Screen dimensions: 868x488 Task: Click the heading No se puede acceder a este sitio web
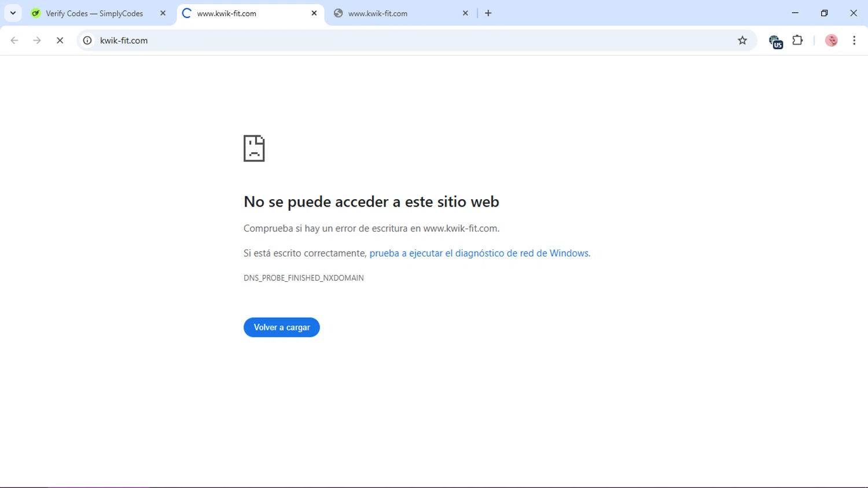[x=372, y=201]
